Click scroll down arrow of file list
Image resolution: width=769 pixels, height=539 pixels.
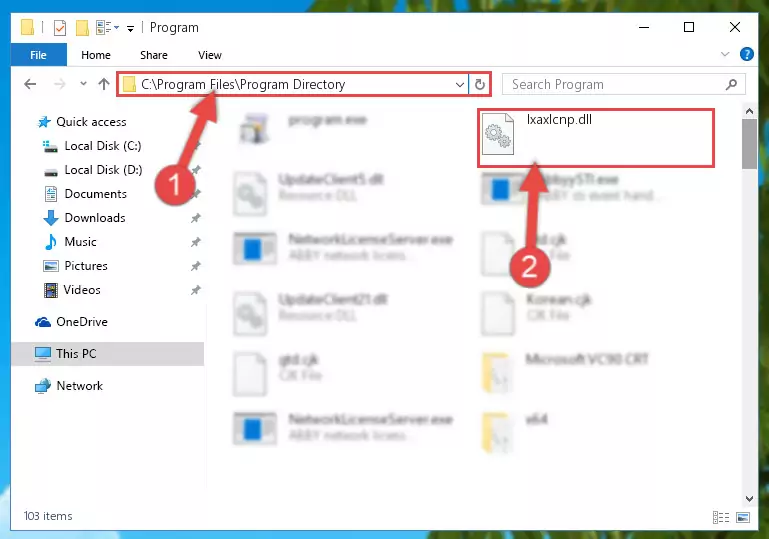click(x=749, y=499)
